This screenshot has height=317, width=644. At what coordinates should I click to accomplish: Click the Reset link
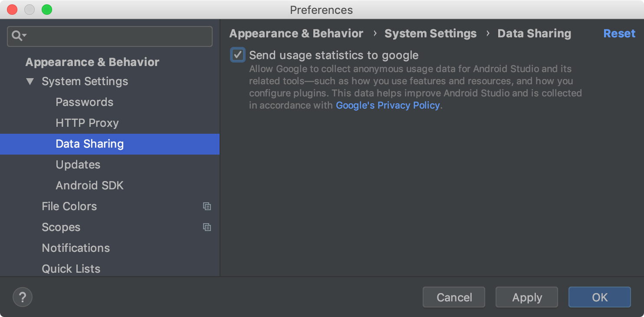[x=619, y=33]
